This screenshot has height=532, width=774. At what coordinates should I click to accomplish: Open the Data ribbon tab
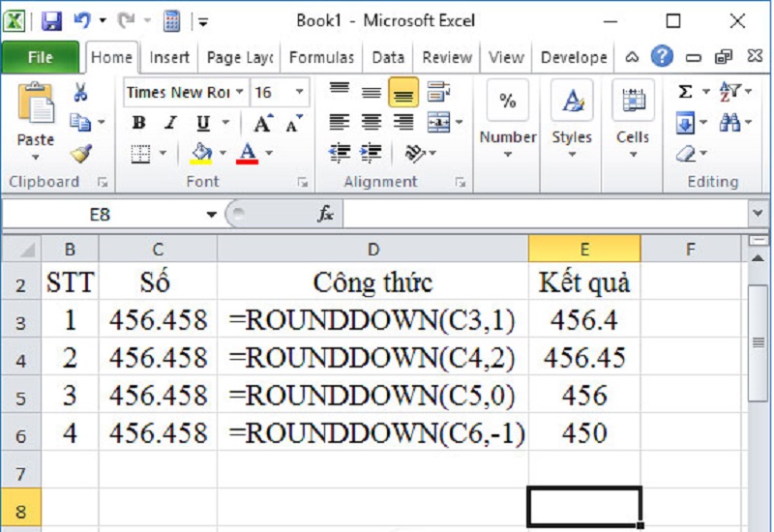pyautogui.click(x=388, y=58)
